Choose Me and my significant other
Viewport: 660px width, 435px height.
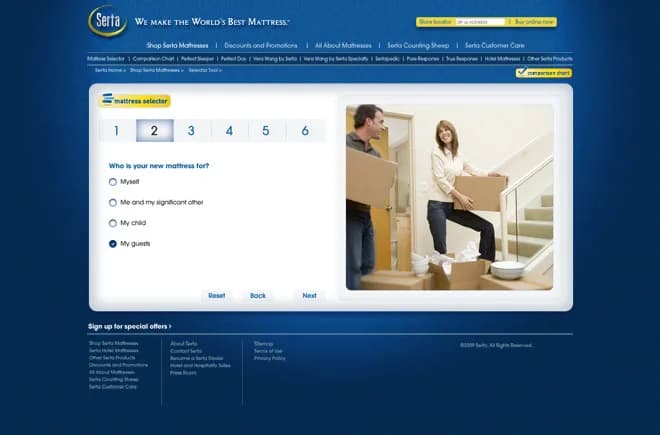(x=113, y=203)
